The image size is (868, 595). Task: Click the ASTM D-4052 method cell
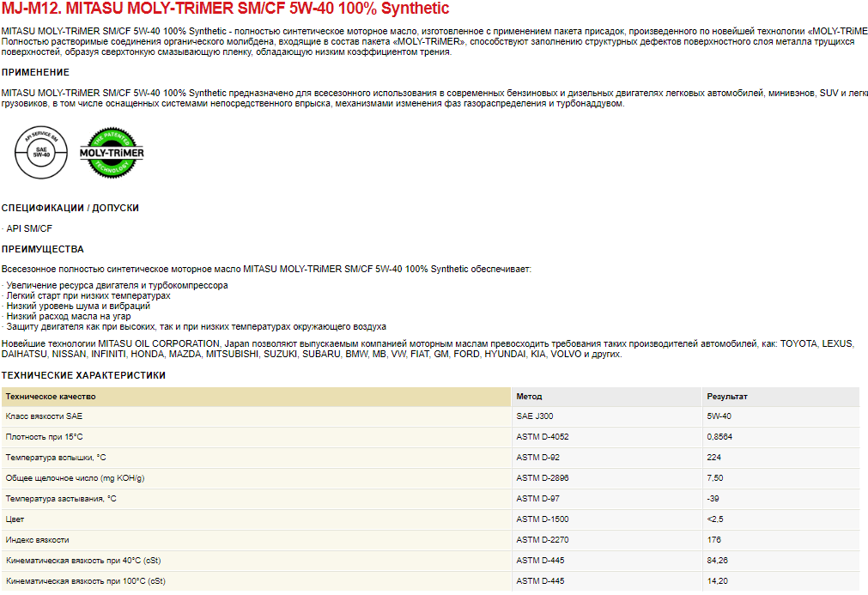pyautogui.click(x=542, y=437)
